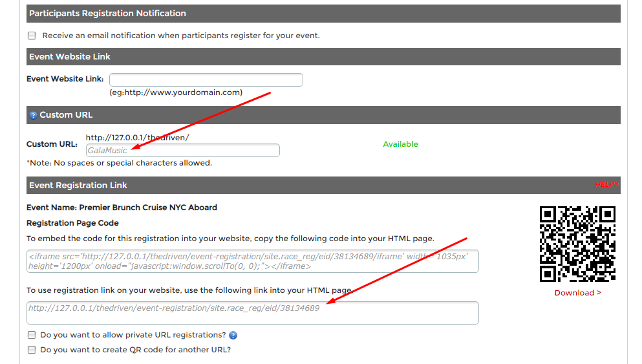Check the create QR code for another URL box
Screen dimensions: 642x364
coord(32,350)
